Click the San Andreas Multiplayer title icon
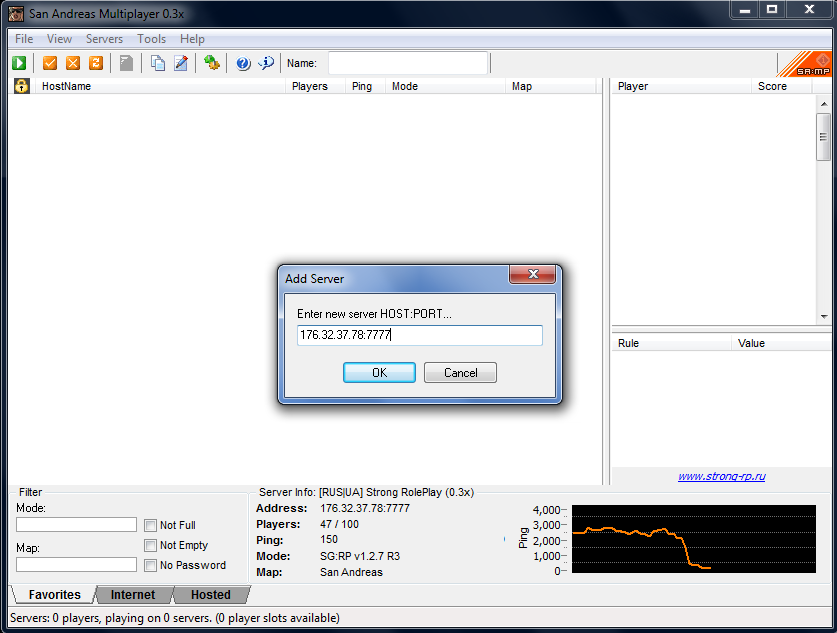The image size is (837, 633). tap(15, 14)
